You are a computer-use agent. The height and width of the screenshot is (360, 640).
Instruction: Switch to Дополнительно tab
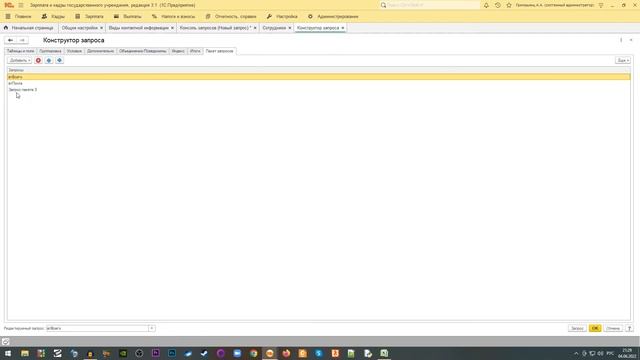pos(100,51)
